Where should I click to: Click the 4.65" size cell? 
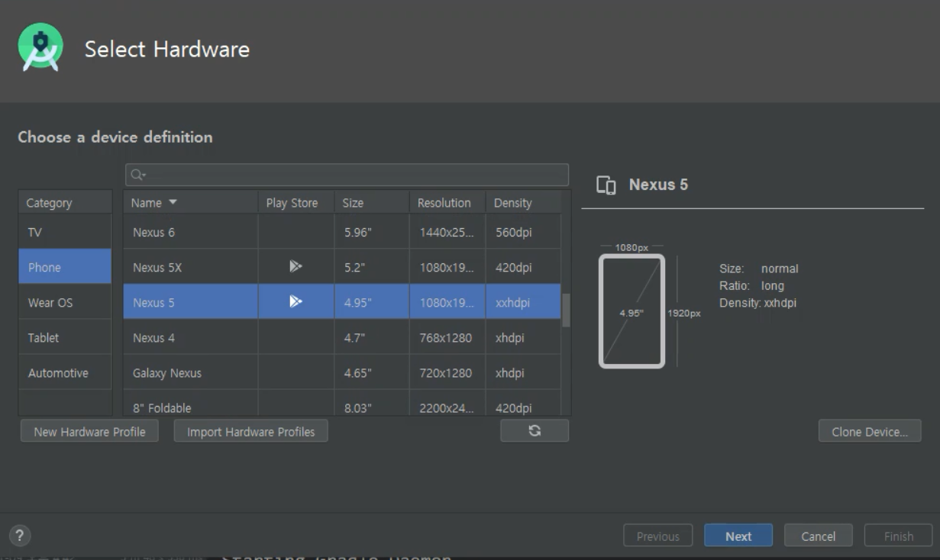pyautogui.click(x=372, y=372)
